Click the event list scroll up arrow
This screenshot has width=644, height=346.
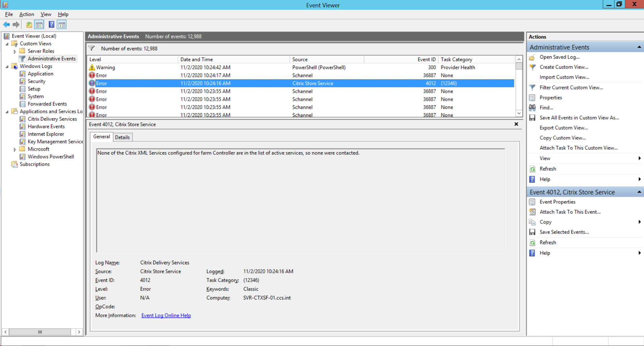tap(519, 59)
